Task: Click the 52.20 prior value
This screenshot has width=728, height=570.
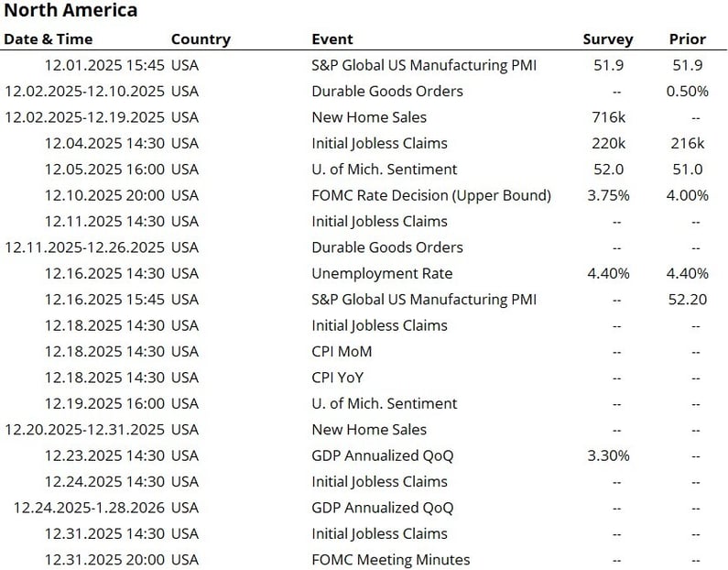Action: click(x=687, y=299)
